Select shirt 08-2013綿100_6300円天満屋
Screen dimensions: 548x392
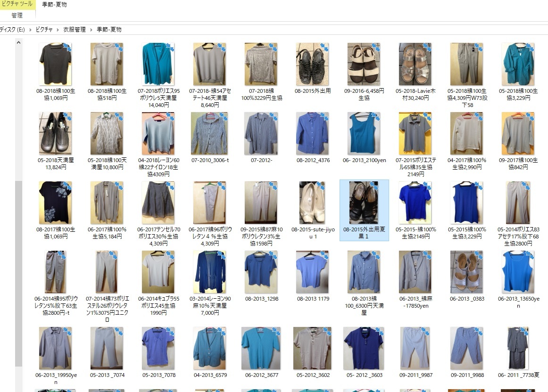(x=364, y=271)
